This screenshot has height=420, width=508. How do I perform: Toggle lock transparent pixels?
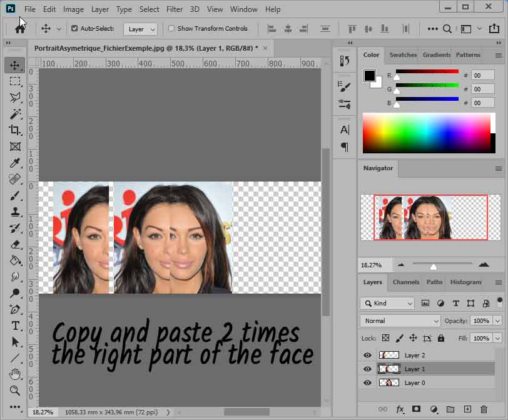click(x=385, y=339)
